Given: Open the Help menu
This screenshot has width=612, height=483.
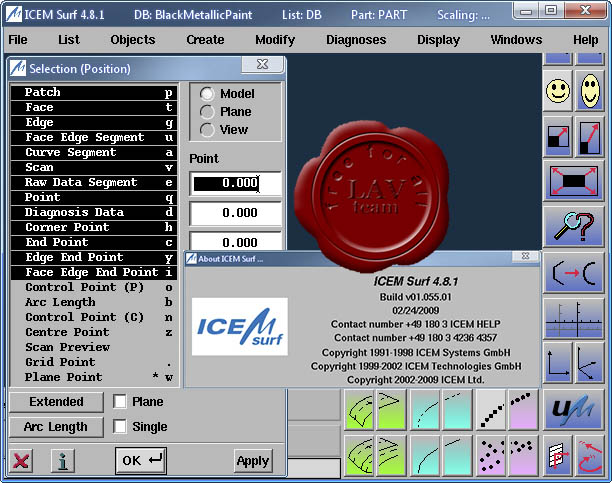Looking at the screenshot, I should point(585,39).
